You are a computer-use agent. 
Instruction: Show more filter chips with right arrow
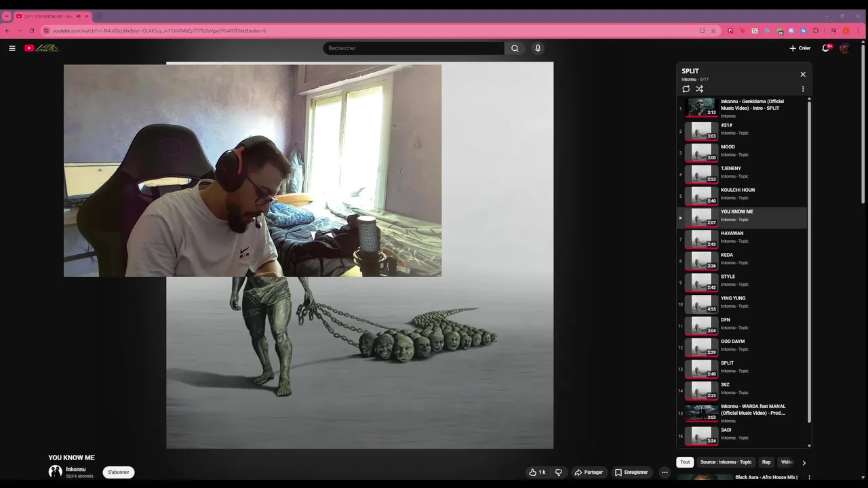point(804,463)
